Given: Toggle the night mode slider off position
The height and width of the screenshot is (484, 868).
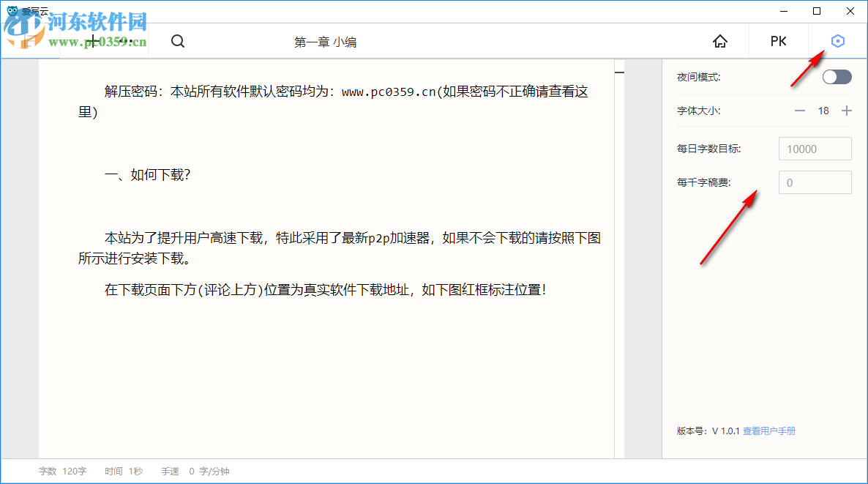Looking at the screenshot, I should pos(829,77).
